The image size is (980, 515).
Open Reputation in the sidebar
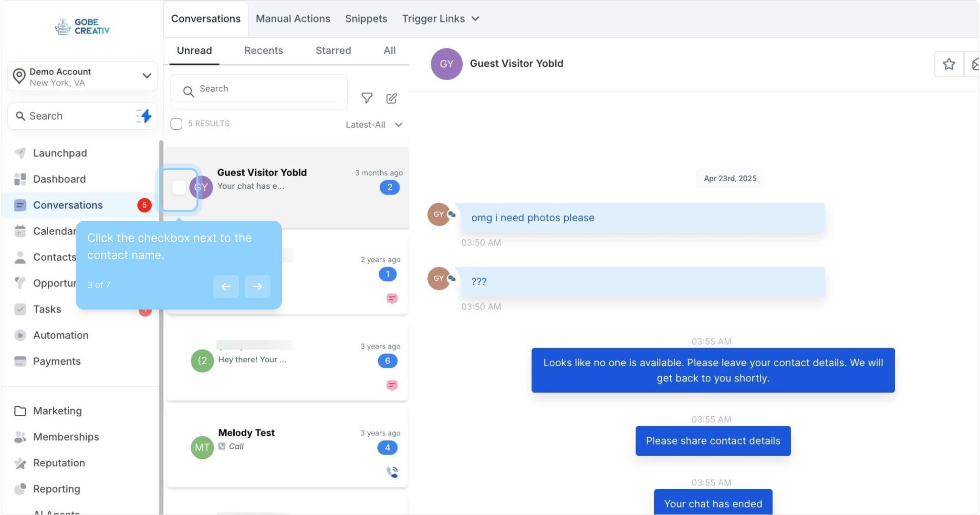(x=59, y=463)
